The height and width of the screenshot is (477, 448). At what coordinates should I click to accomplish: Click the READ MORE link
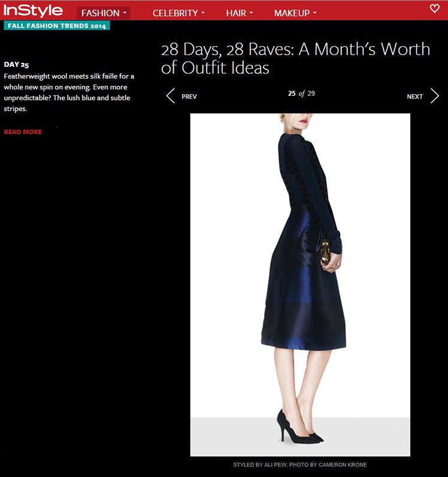[x=23, y=132]
